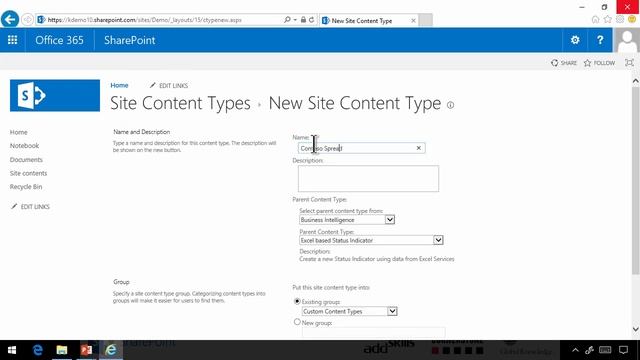Image resolution: width=640 pixels, height=360 pixels.
Task: Open Edge from the taskbar
Action: (x=38, y=350)
